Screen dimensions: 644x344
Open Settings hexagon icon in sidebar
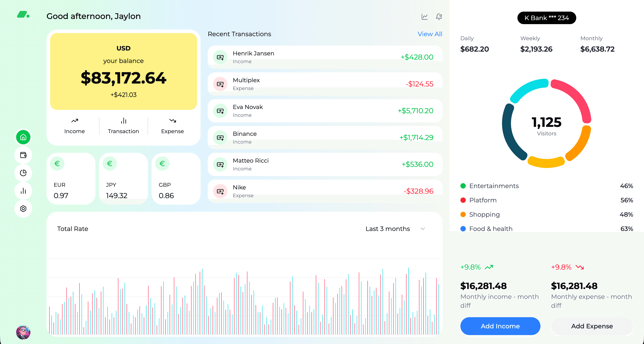23,209
